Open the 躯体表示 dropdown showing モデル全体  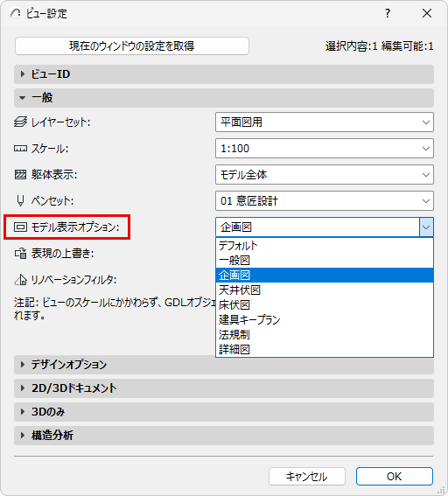click(325, 175)
